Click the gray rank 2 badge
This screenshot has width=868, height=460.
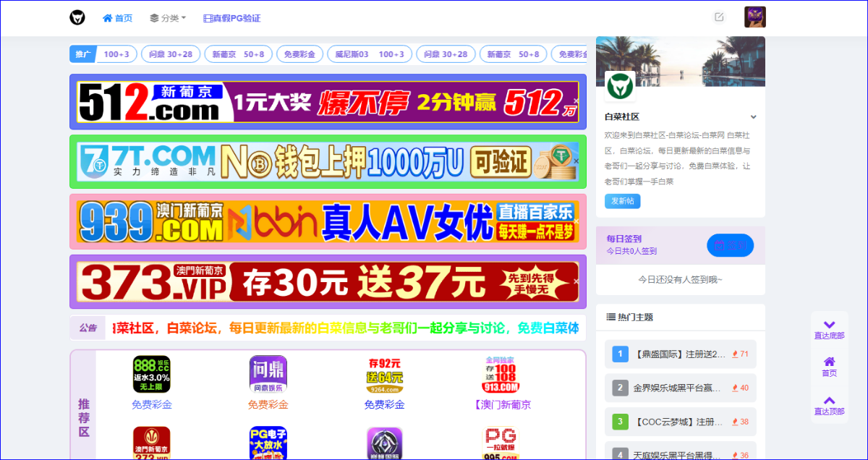pos(621,388)
